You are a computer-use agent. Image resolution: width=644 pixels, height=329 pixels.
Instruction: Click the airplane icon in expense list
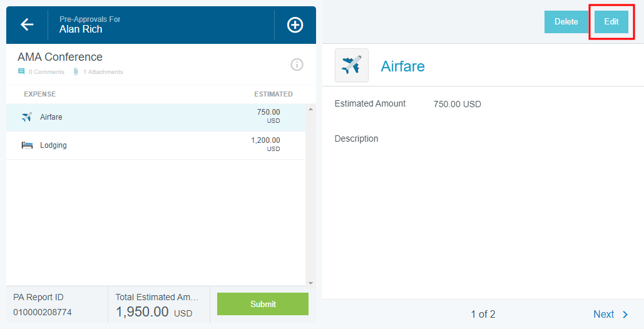[x=27, y=117]
